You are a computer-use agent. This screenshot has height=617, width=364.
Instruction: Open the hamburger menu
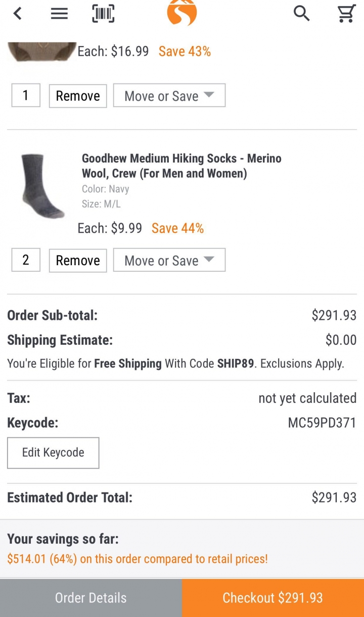click(59, 14)
